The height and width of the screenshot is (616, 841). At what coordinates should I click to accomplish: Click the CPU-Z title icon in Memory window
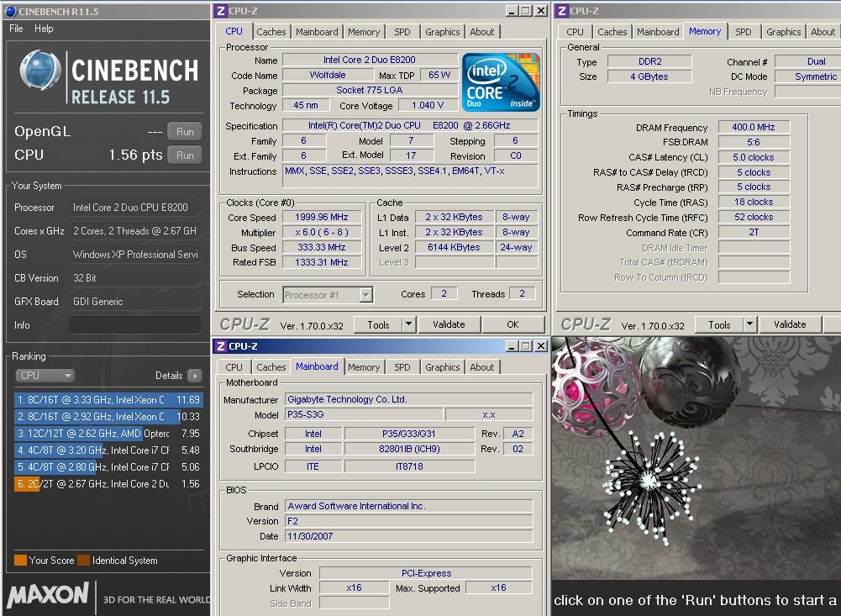[x=561, y=11]
